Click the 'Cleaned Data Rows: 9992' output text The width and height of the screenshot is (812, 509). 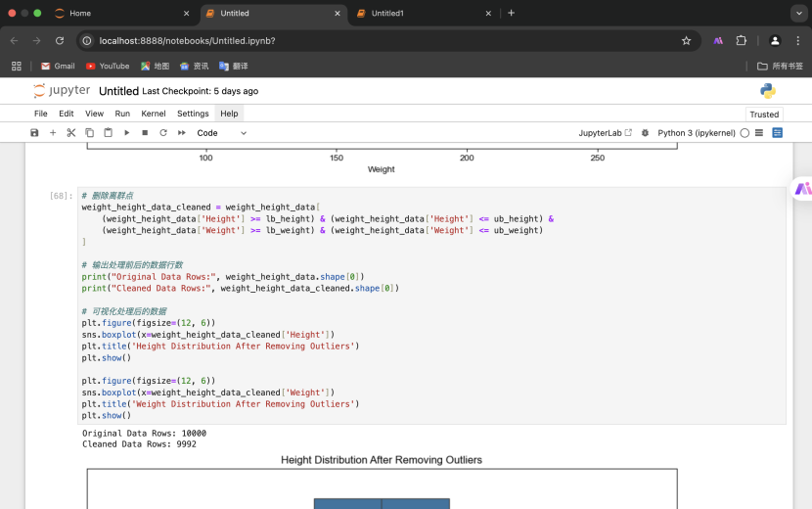(139, 444)
